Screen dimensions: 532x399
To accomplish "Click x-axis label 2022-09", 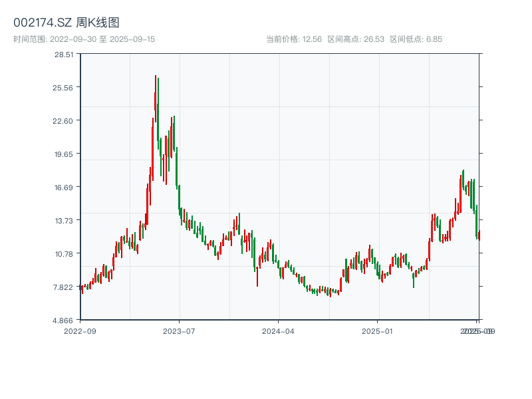I will (x=80, y=331).
